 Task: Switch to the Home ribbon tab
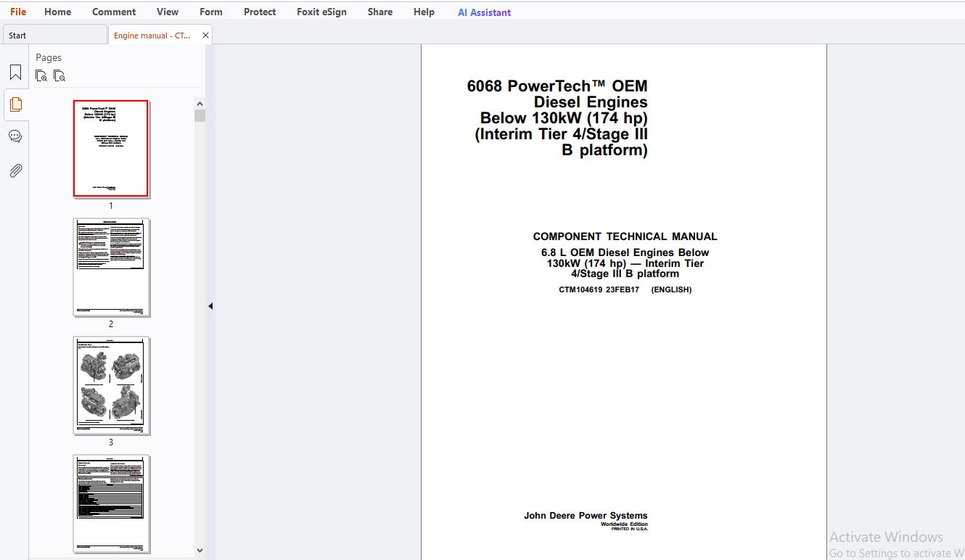tap(58, 12)
